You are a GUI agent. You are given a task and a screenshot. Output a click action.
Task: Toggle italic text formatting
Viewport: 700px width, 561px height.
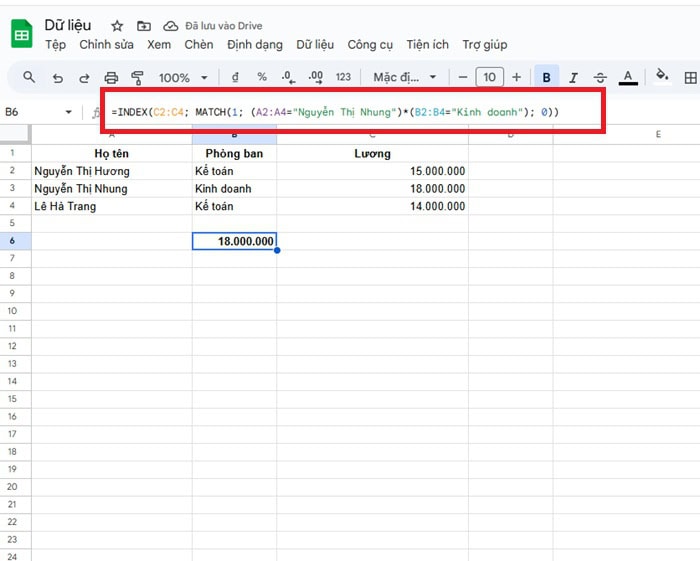(573, 77)
